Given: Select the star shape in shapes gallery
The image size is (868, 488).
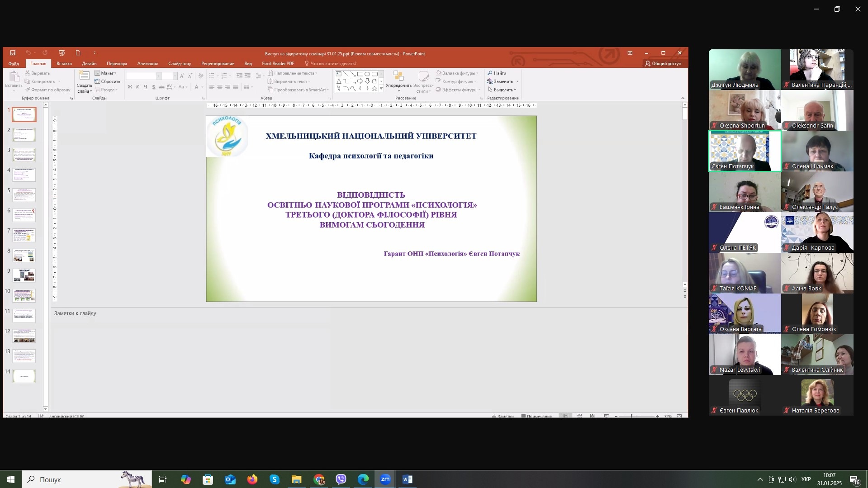Looking at the screenshot, I should [x=375, y=89].
